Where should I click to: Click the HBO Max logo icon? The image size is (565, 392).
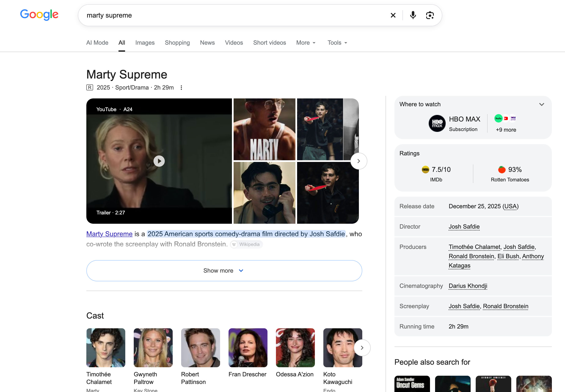tap(437, 123)
